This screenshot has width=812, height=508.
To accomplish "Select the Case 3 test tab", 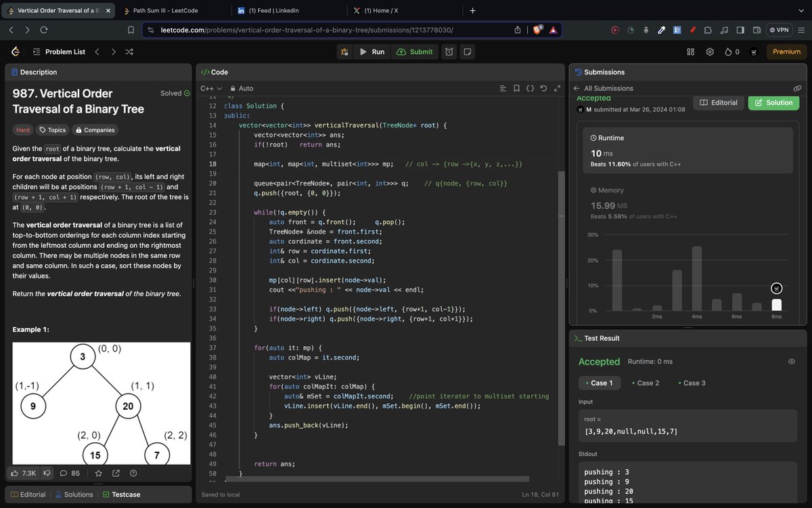I will coord(692,383).
